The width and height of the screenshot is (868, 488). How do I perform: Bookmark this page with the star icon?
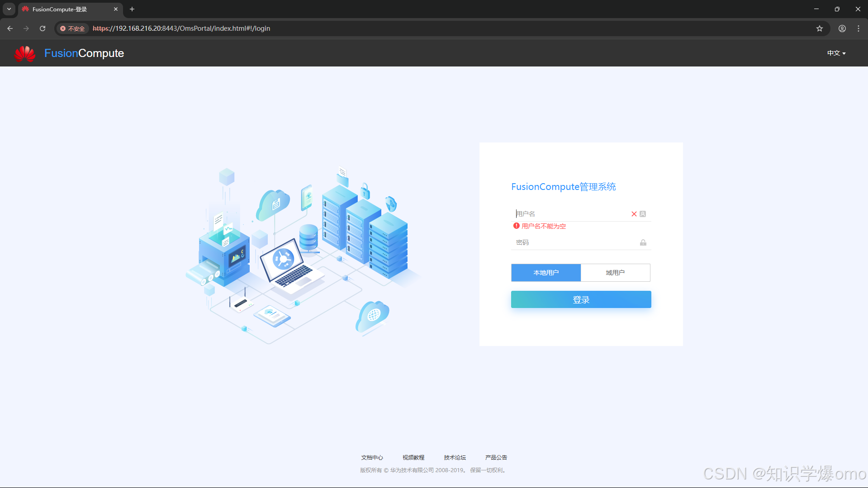coord(819,28)
